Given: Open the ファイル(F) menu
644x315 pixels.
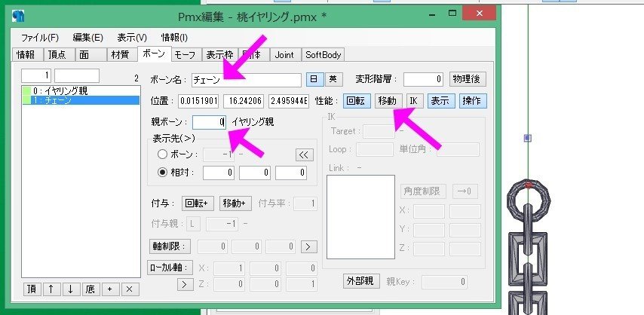Looking at the screenshot, I should click(40, 38).
